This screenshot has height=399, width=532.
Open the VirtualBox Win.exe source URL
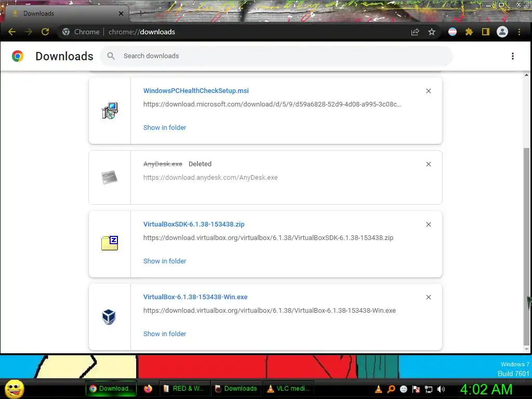point(270,311)
